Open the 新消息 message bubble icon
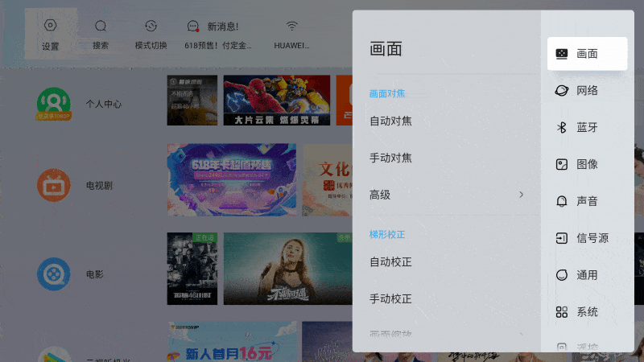644x362 pixels. tap(192, 27)
